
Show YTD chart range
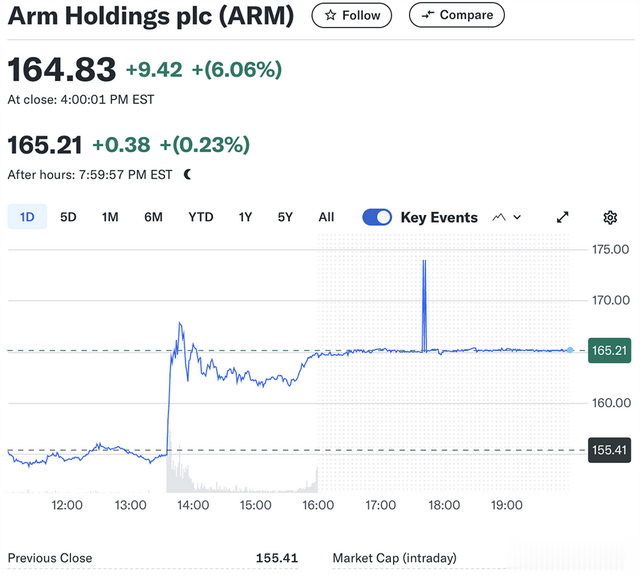click(x=200, y=217)
